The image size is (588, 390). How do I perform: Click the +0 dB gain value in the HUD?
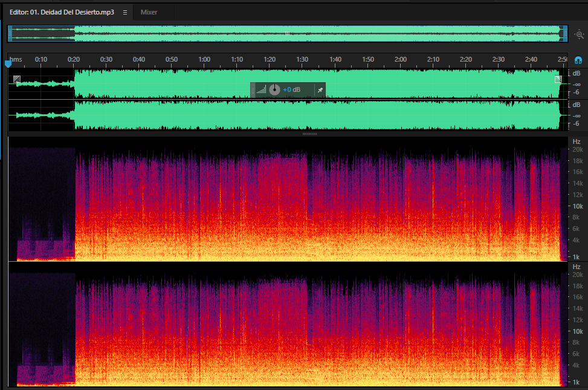point(291,89)
